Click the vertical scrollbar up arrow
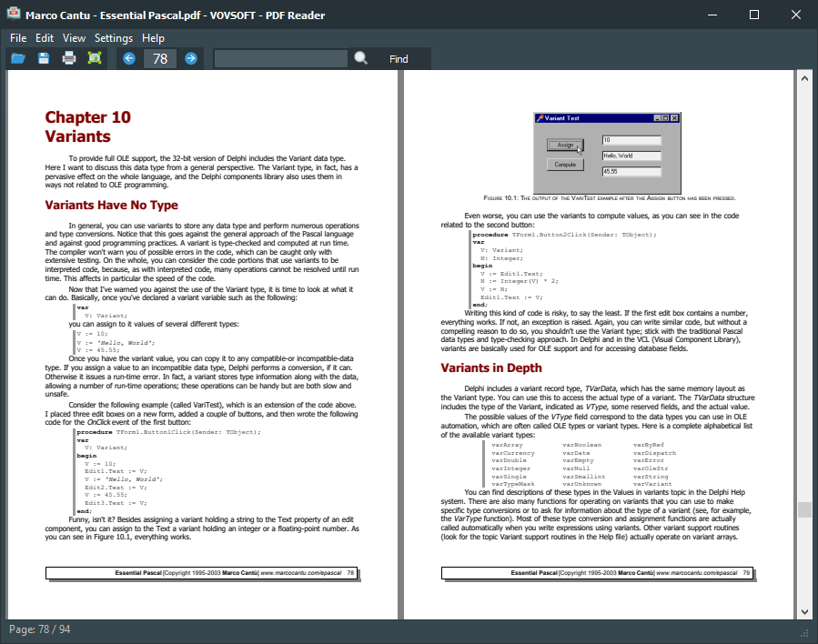The image size is (818, 644). coord(804,78)
